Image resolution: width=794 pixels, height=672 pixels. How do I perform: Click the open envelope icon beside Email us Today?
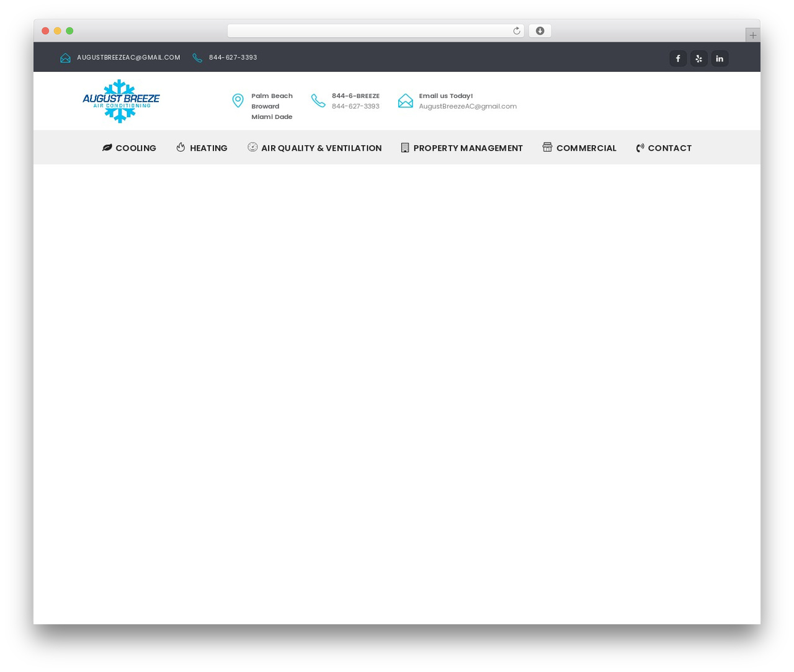(405, 100)
